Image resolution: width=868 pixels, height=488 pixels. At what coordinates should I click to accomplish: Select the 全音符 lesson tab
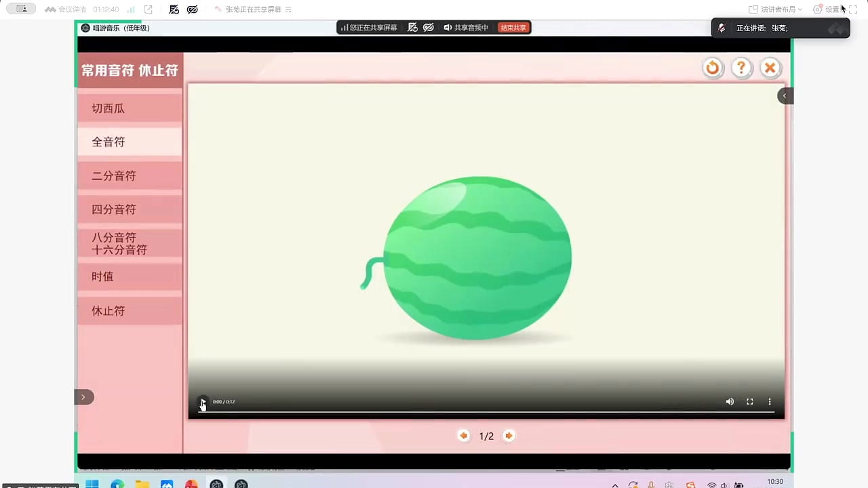tap(130, 142)
